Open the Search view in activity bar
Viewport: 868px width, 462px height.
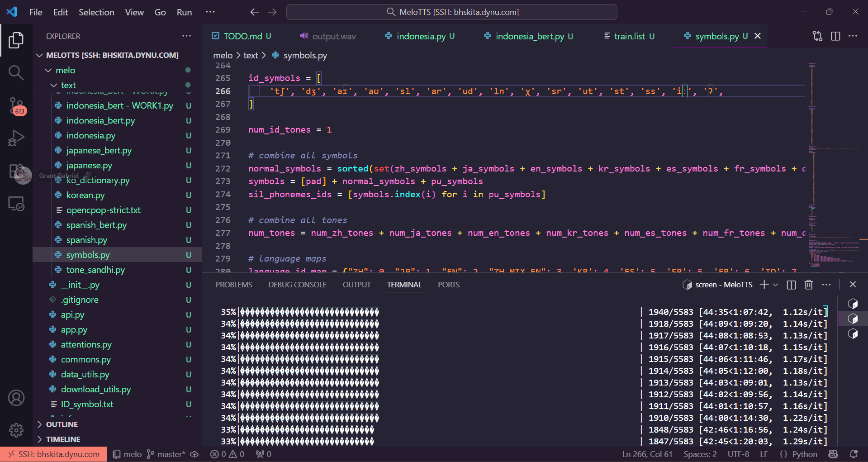(16, 72)
